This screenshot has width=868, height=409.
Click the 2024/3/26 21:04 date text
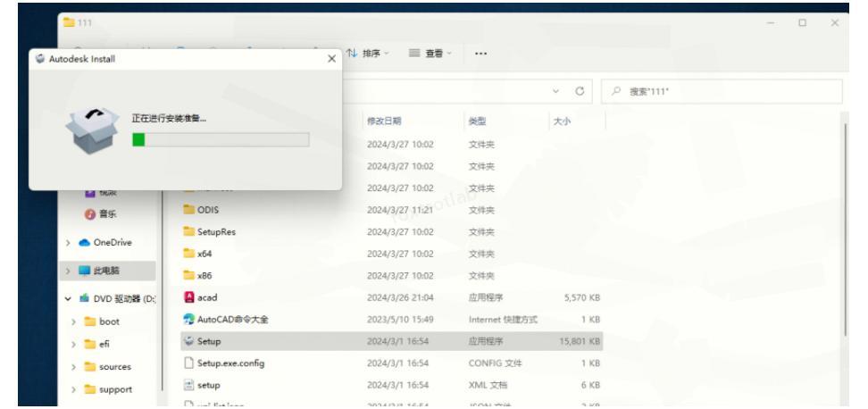point(400,297)
